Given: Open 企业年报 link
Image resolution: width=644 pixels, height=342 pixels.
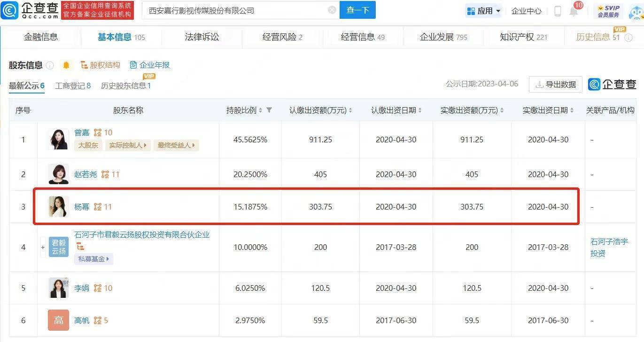Looking at the screenshot, I should [150, 65].
